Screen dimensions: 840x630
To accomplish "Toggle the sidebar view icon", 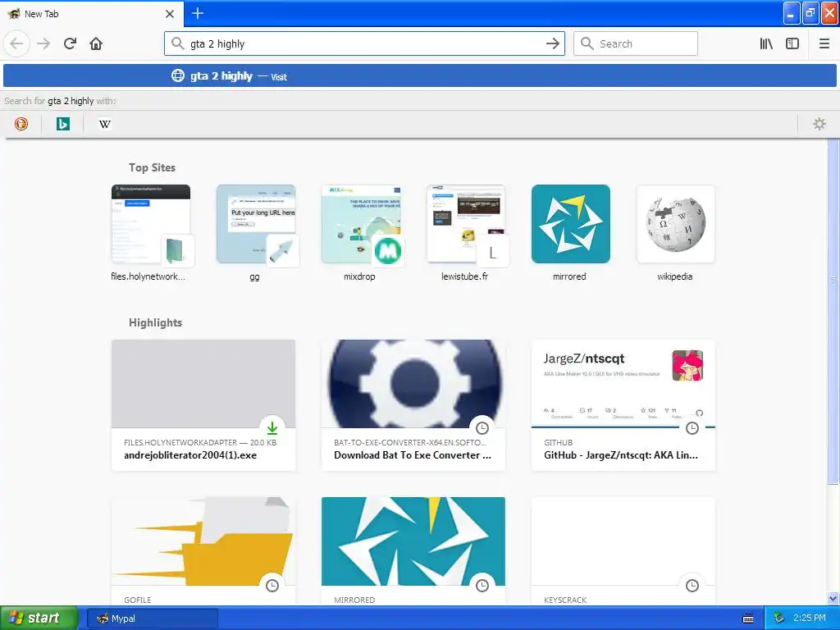I will click(792, 43).
